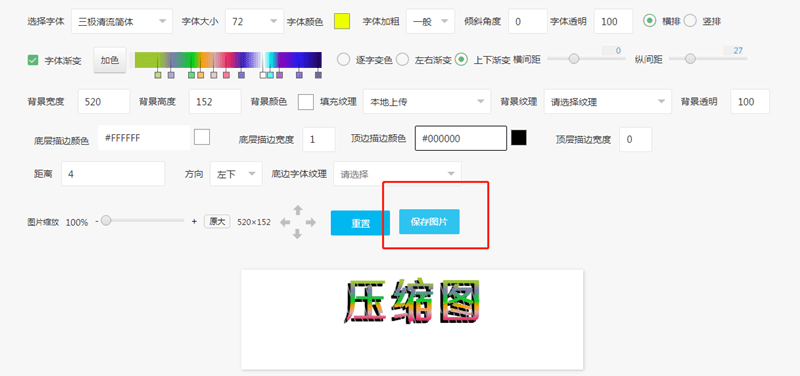Image resolution: width=800 pixels, height=376 pixels.
Task: Focus the 距离 input field
Action: pyautogui.click(x=113, y=174)
